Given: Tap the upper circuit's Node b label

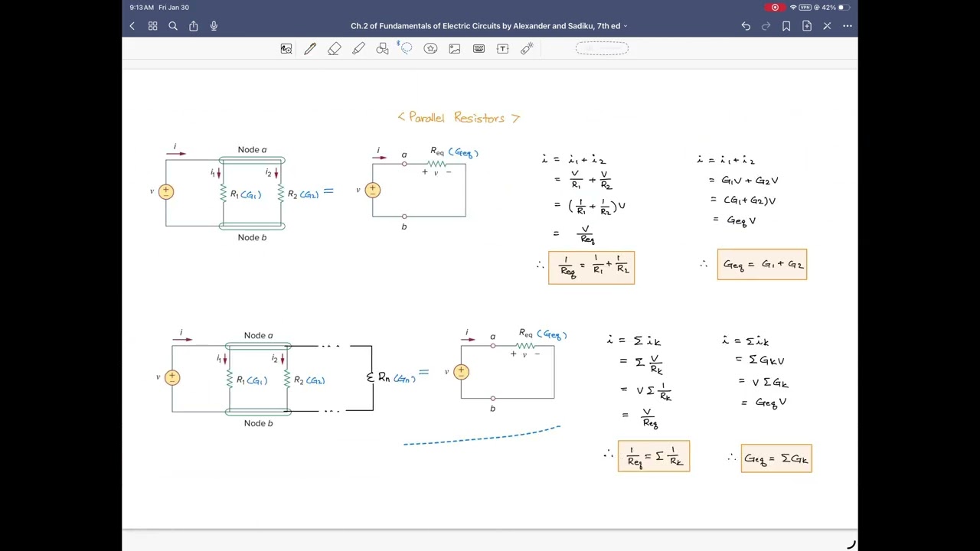Looking at the screenshot, I should 252,237.
